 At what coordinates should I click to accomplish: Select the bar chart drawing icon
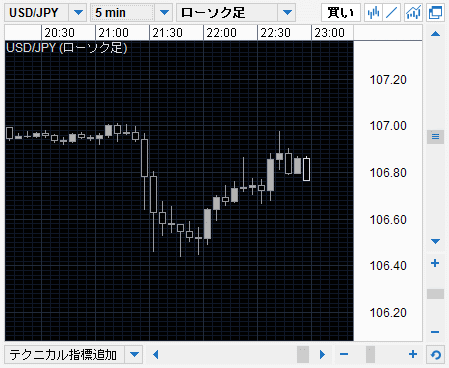pyautogui.click(x=373, y=13)
